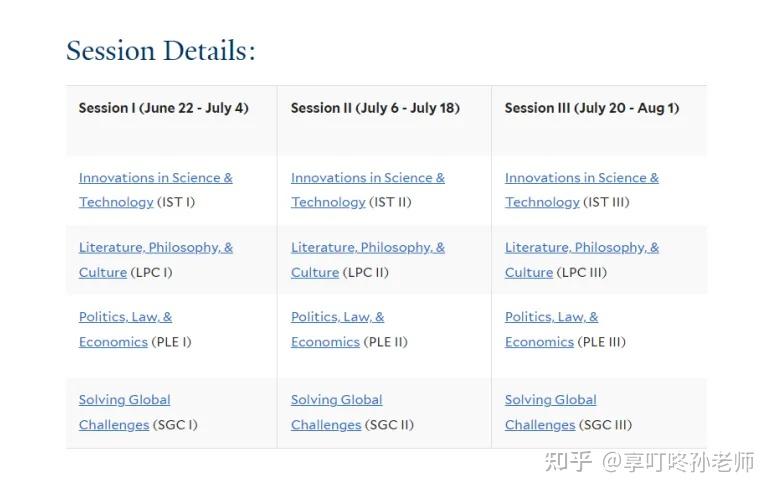This screenshot has height=493, width=774.
Task: Click Literature, Philosophy, & Culture LPC I link
Action: (155, 248)
